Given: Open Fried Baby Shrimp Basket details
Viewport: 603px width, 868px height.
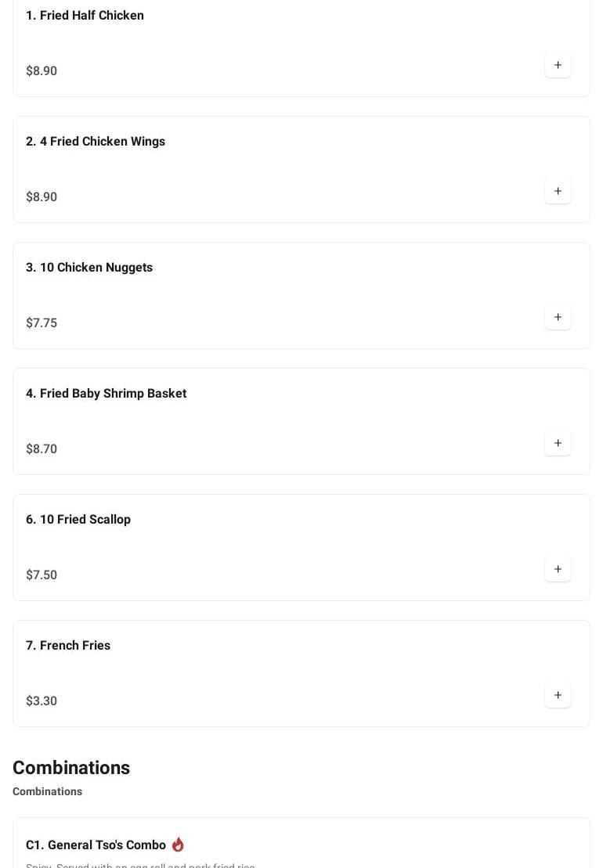Looking at the screenshot, I should click(106, 394).
